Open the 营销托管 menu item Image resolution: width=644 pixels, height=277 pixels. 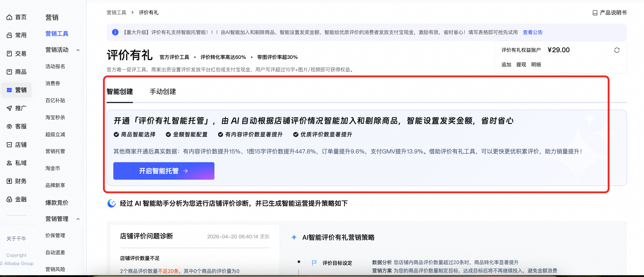pyautogui.click(x=55, y=151)
